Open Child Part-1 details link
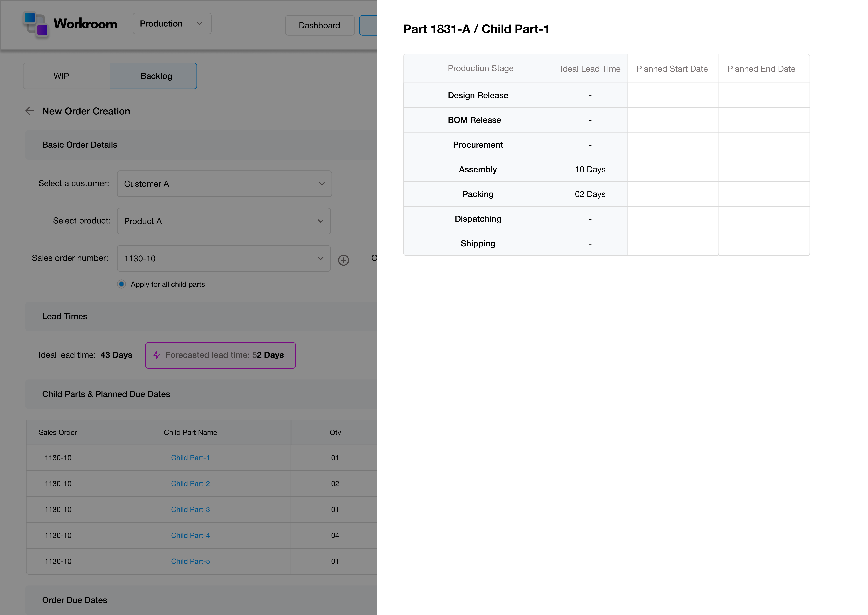 coord(191,457)
